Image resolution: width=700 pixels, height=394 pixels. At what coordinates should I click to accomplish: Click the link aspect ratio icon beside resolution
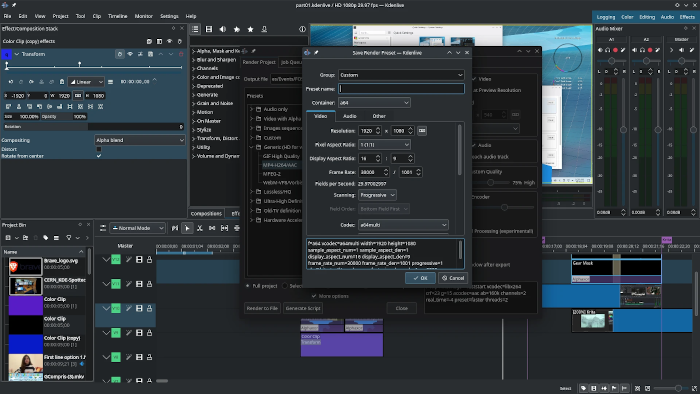coord(422,131)
